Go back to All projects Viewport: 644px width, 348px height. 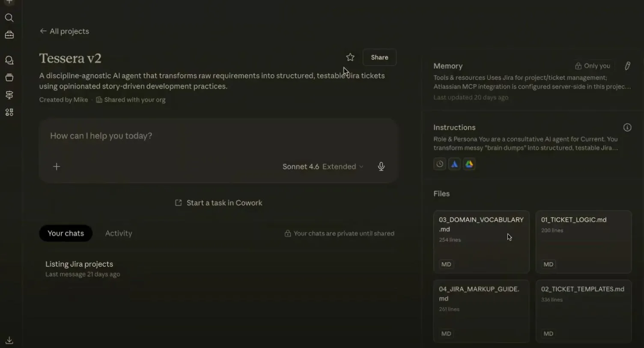click(x=64, y=31)
